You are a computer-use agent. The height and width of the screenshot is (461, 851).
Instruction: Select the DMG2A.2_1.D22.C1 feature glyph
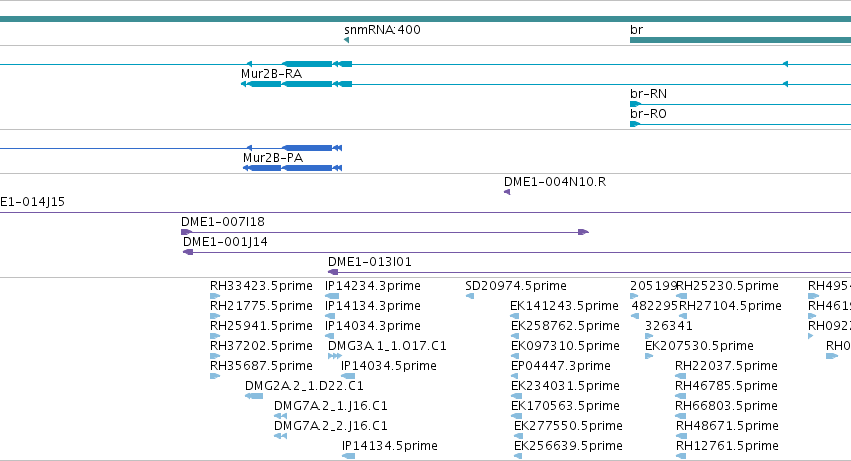click(x=254, y=396)
